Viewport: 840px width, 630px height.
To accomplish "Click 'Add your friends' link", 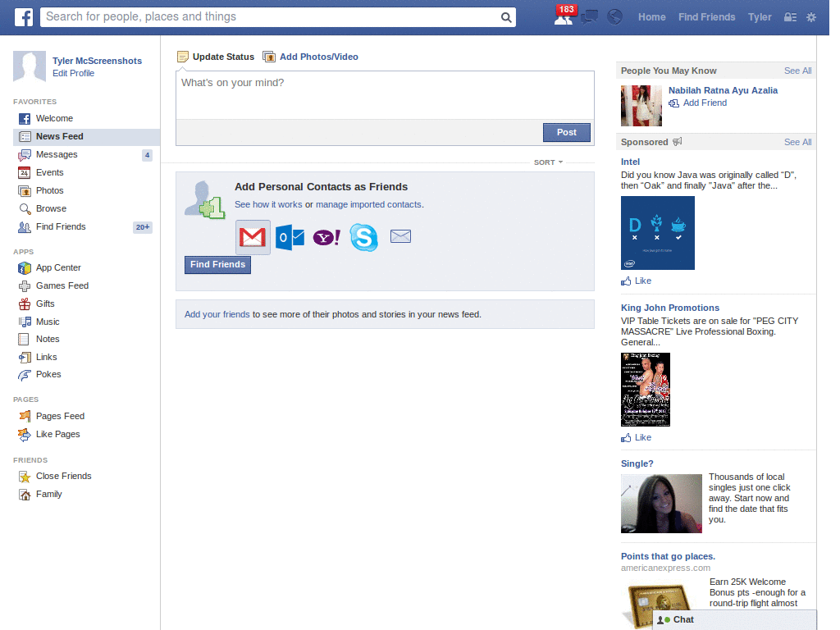I will point(217,314).
